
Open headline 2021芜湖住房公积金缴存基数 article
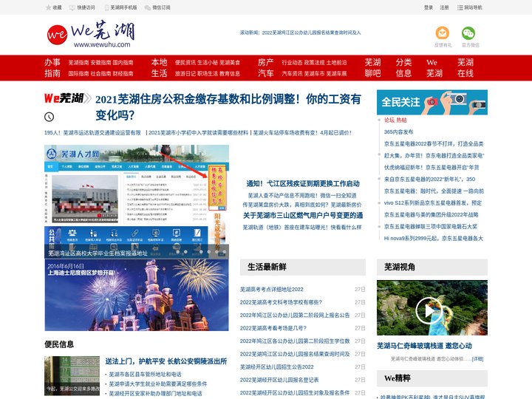coord(228,107)
